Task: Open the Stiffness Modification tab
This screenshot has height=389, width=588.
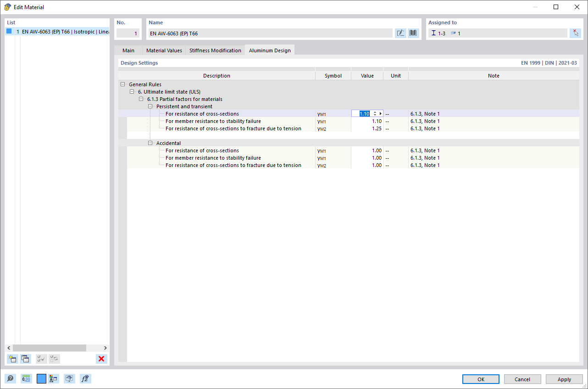Action: 215,50
